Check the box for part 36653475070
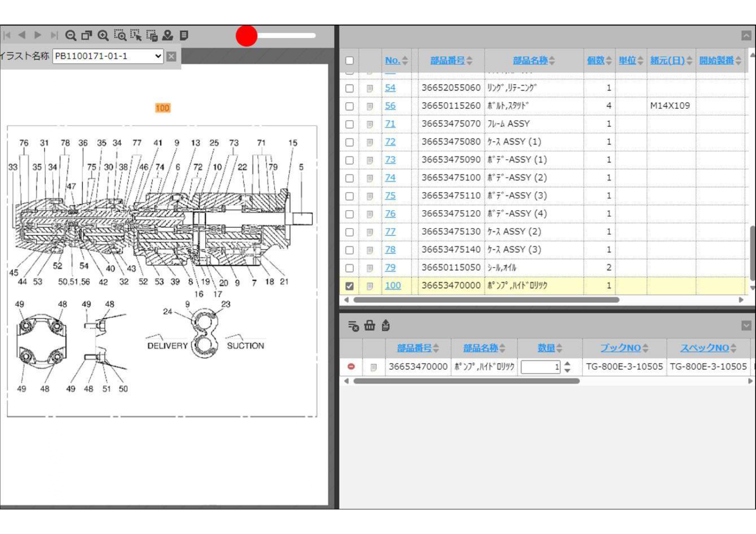 (349, 124)
